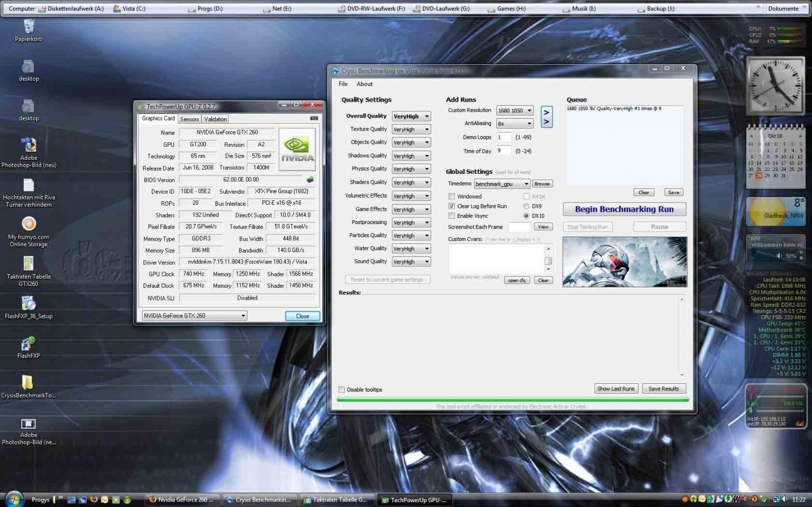Open the CrysisBenchmarkTo... folder icon
The image size is (812, 507).
(x=29, y=387)
